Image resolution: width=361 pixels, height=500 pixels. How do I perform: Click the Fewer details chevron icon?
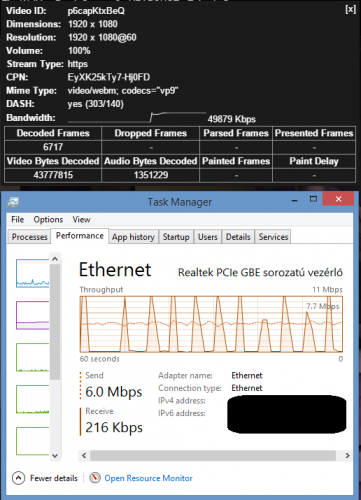click(18, 478)
